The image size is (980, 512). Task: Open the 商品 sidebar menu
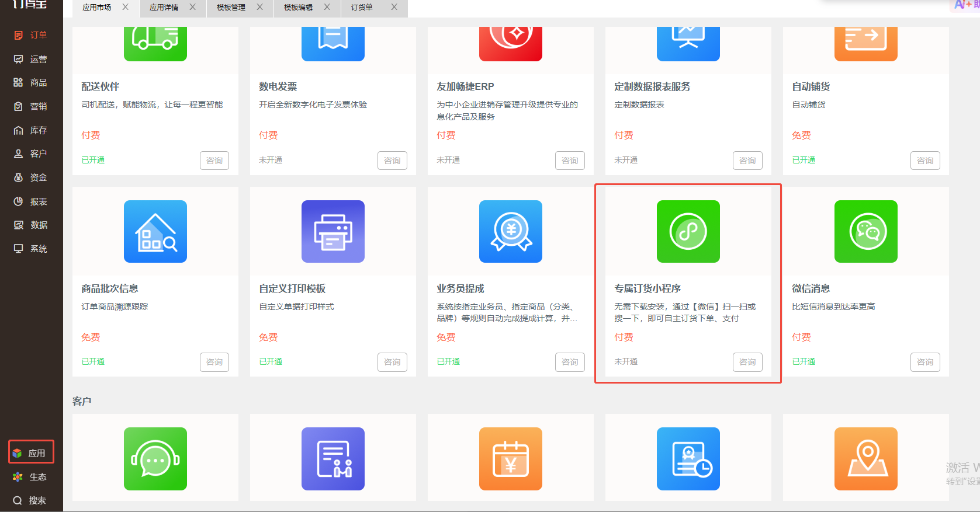[x=30, y=82]
